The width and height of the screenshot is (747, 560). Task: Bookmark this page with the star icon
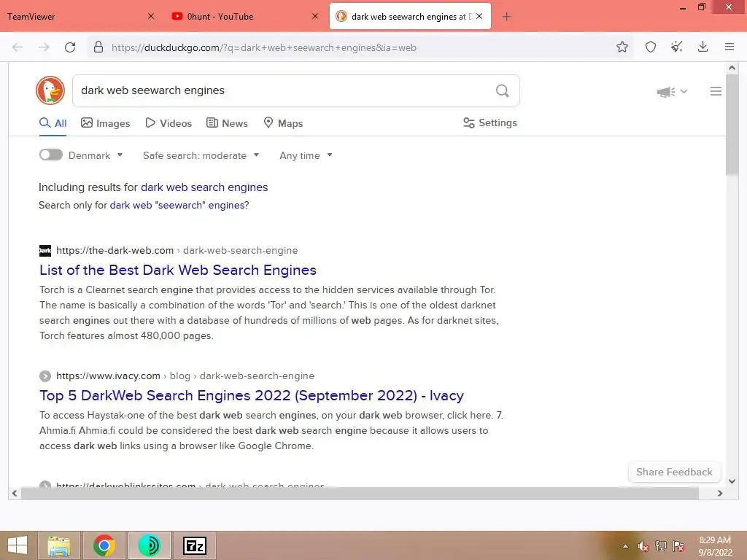(x=622, y=47)
